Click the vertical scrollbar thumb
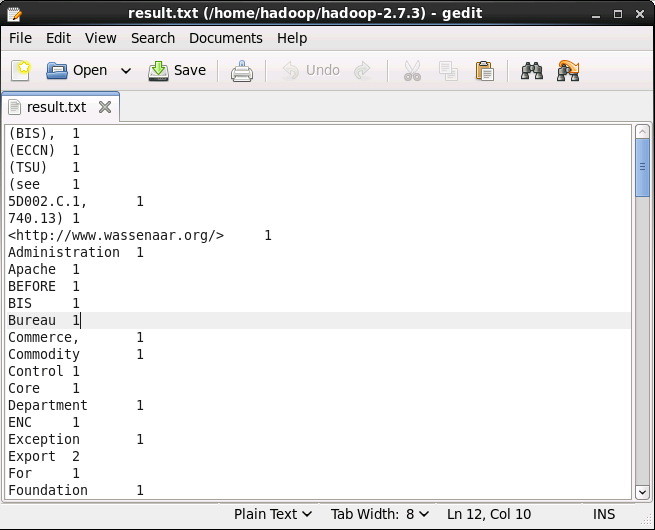Viewport: 655px width, 530px height. tap(642, 167)
